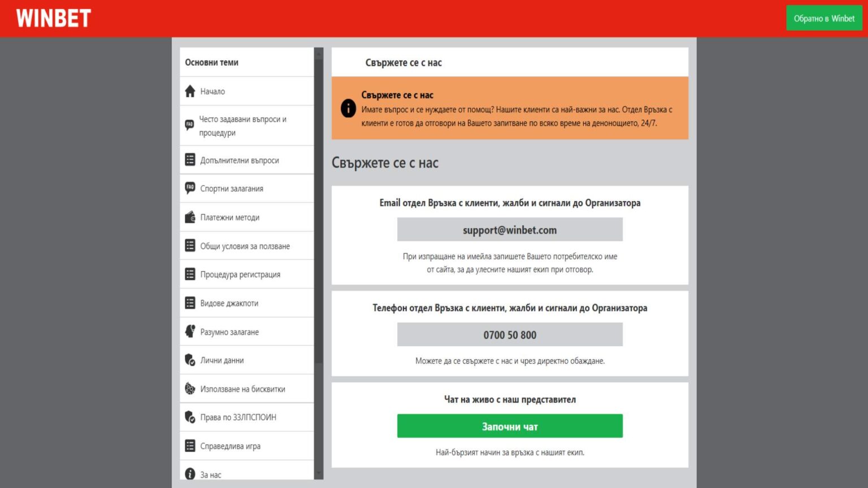Select Права по ЗЗЛПСПОИН item
The image size is (868, 488).
click(x=246, y=417)
